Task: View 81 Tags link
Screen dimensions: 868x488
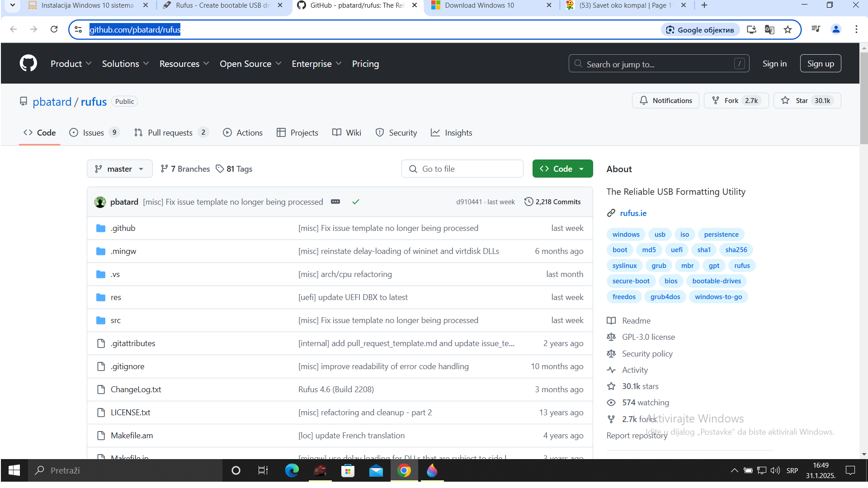Action: (234, 169)
